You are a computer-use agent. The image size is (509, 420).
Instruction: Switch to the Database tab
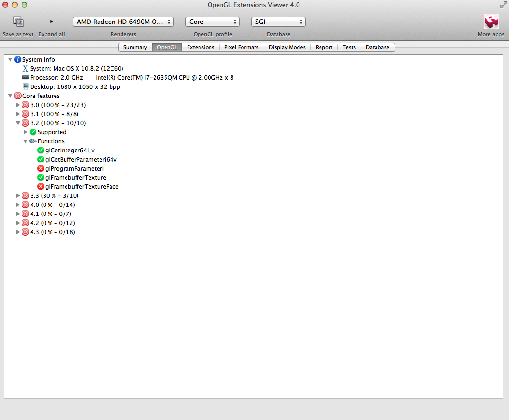pos(377,47)
